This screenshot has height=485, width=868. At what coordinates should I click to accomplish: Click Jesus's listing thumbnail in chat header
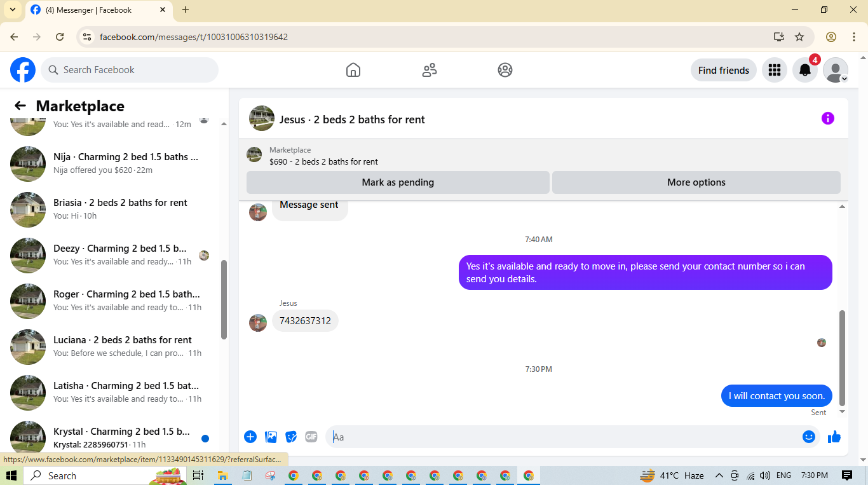point(262,118)
